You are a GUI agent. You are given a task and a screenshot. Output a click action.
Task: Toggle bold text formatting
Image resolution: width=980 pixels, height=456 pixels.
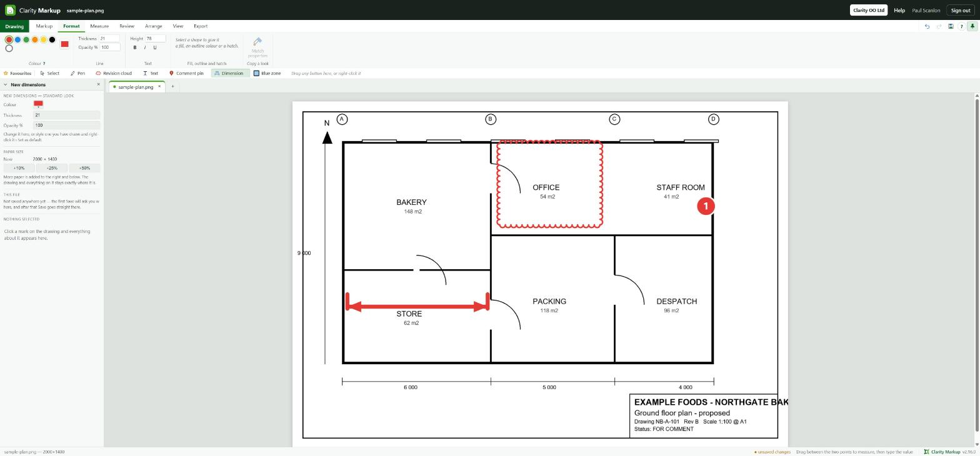[x=135, y=47]
